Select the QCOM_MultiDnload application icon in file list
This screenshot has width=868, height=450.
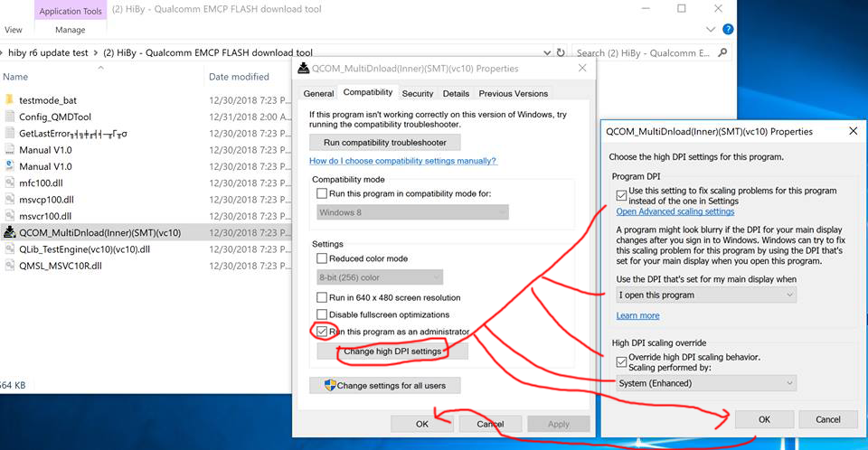pos(9,232)
